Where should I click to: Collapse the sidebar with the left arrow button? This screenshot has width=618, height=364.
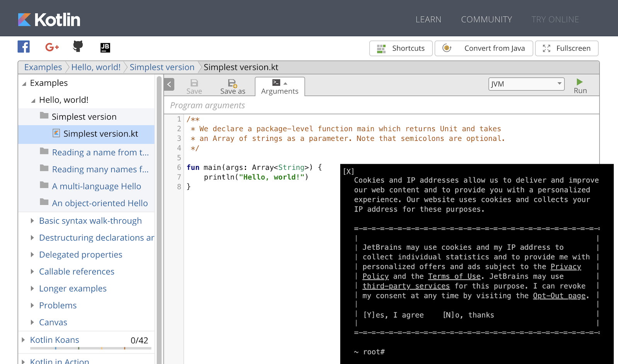coord(169,84)
